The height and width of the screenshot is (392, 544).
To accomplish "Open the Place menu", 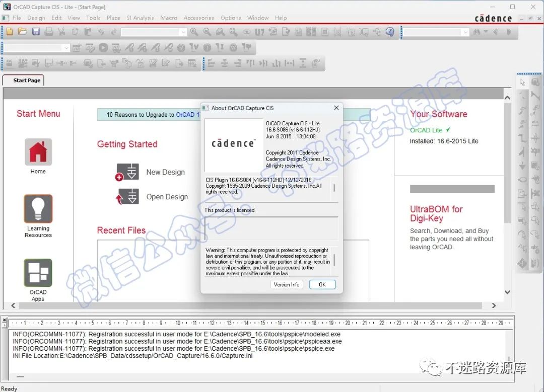I will pyautogui.click(x=113, y=18).
